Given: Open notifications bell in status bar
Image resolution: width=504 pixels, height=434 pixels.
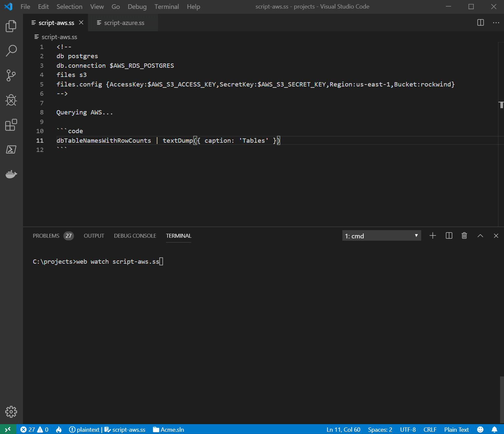Looking at the screenshot, I should (x=494, y=429).
